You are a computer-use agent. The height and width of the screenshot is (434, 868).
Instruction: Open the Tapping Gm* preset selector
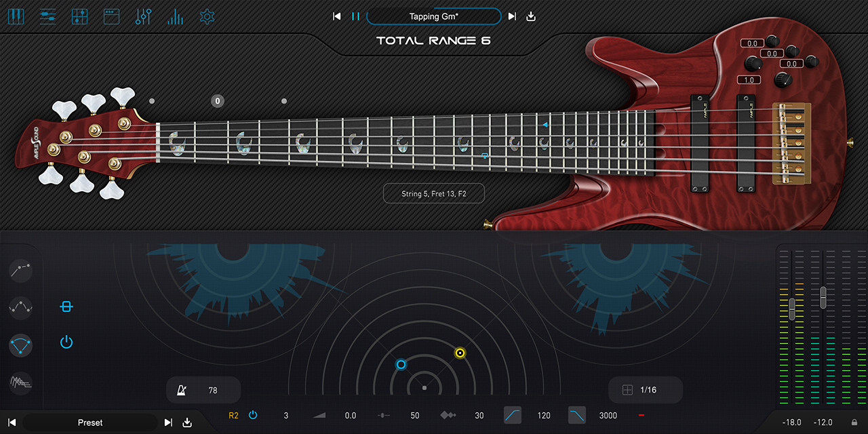click(434, 16)
